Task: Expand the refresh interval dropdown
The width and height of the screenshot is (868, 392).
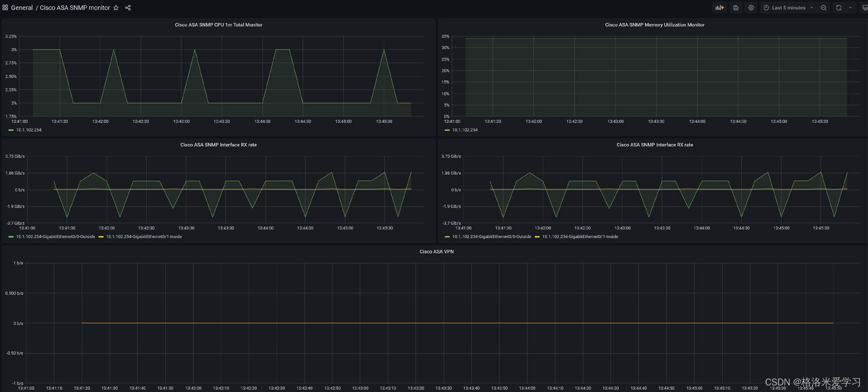Action: (x=850, y=8)
